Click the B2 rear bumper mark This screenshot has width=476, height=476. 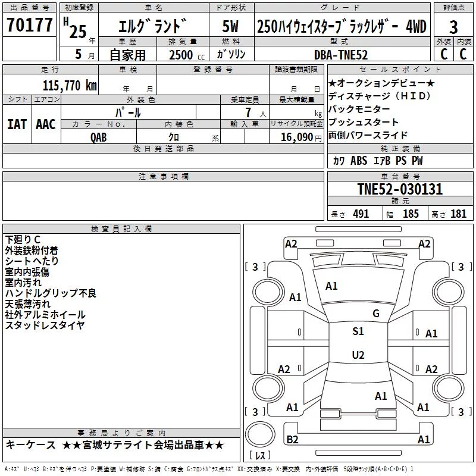(292, 439)
